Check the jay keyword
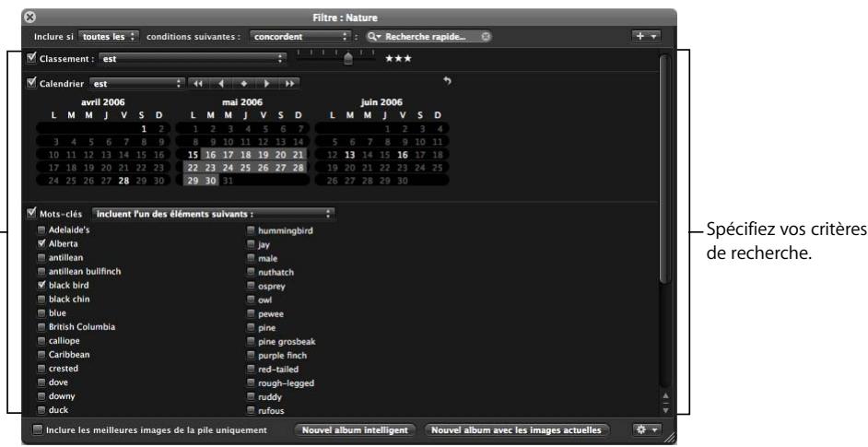This screenshot has width=868, height=447. coord(251,244)
